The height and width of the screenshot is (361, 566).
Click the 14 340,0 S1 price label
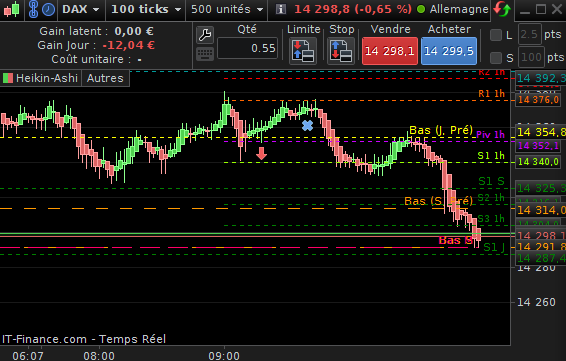tap(538, 161)
